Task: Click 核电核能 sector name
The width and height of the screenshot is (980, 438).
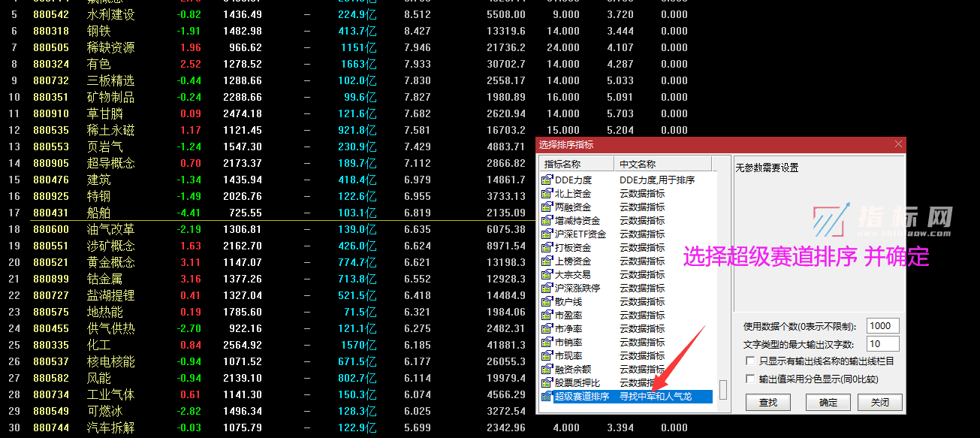Action: pos(111,361)
